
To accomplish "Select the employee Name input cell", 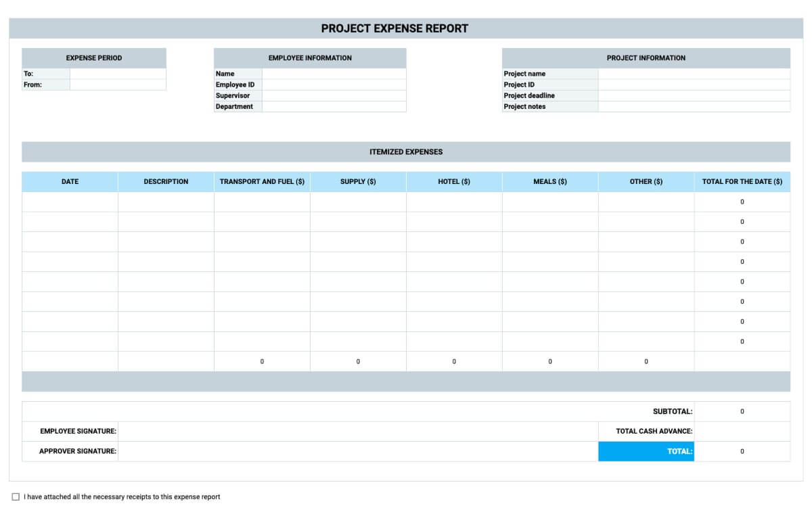I will [334, 74].
